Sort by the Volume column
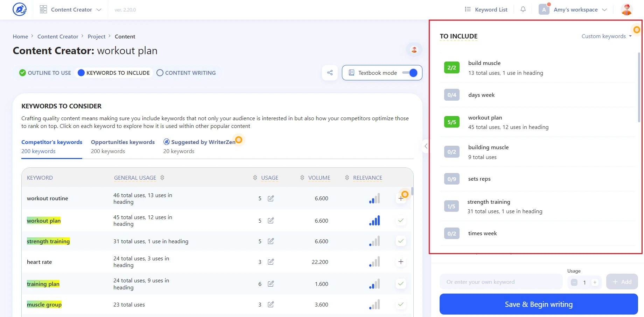This screenshot has height=317, width=644. (319, 178)
